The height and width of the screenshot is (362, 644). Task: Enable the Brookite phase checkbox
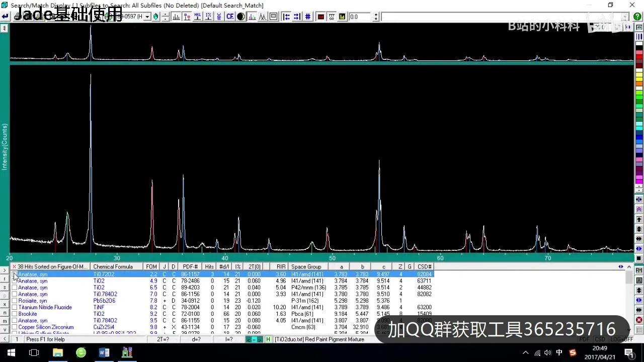(x=15, y=314)
